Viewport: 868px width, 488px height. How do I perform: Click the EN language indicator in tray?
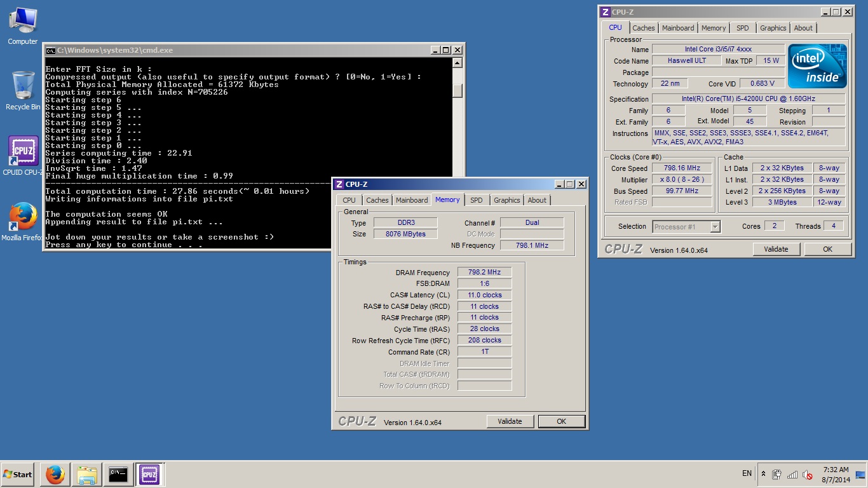(747, 474)
